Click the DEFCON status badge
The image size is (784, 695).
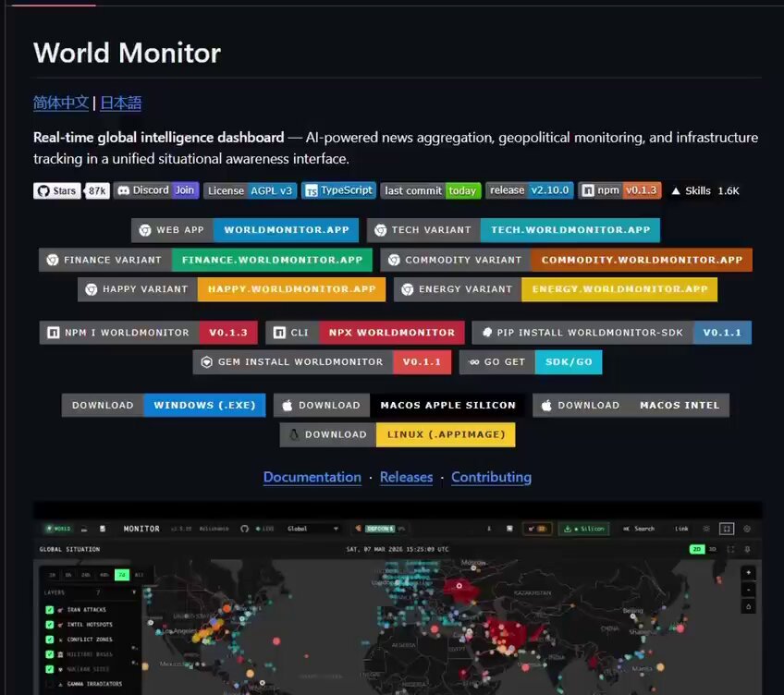(381, 529)
